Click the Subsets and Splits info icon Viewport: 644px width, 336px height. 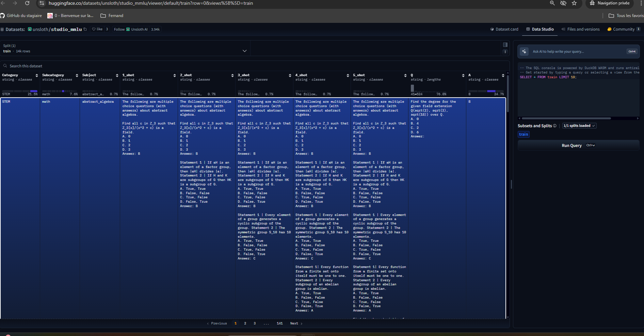[555, 126]
